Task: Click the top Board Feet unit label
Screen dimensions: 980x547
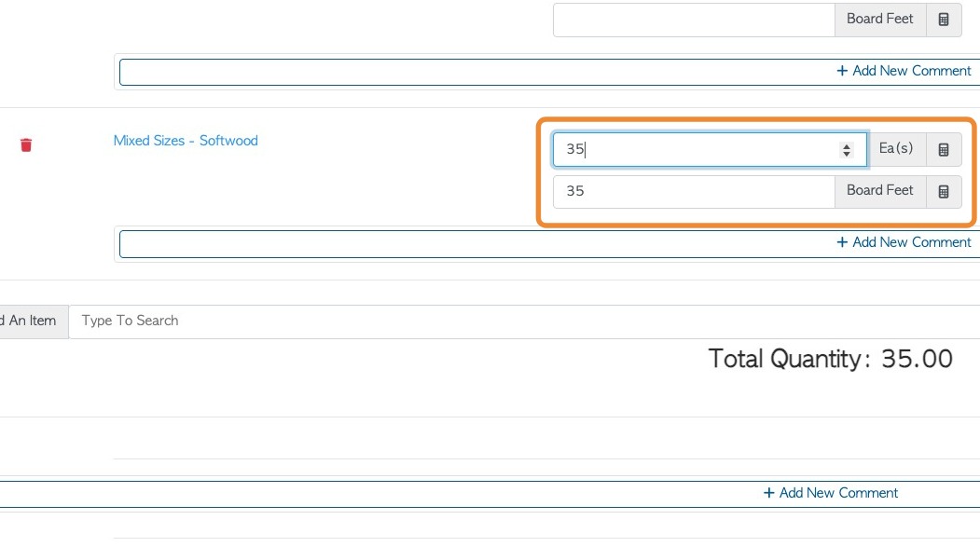Action: click(x=879, y=20)
